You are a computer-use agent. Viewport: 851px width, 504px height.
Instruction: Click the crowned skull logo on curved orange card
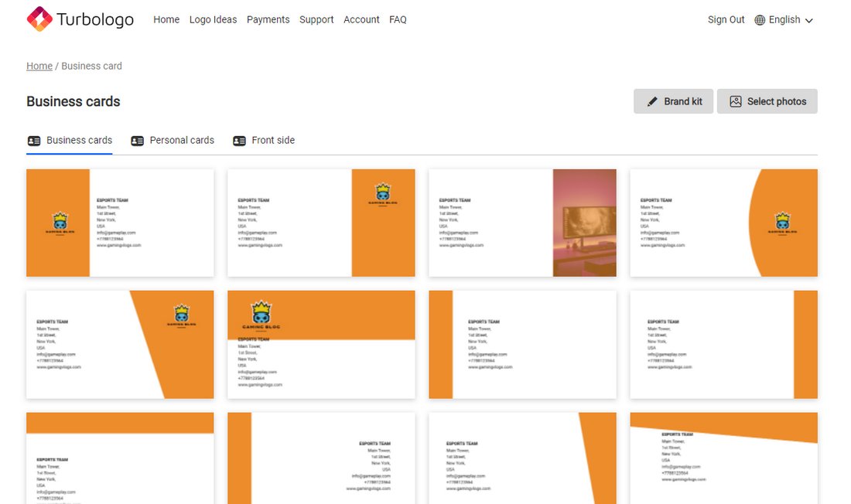(783, 223)
